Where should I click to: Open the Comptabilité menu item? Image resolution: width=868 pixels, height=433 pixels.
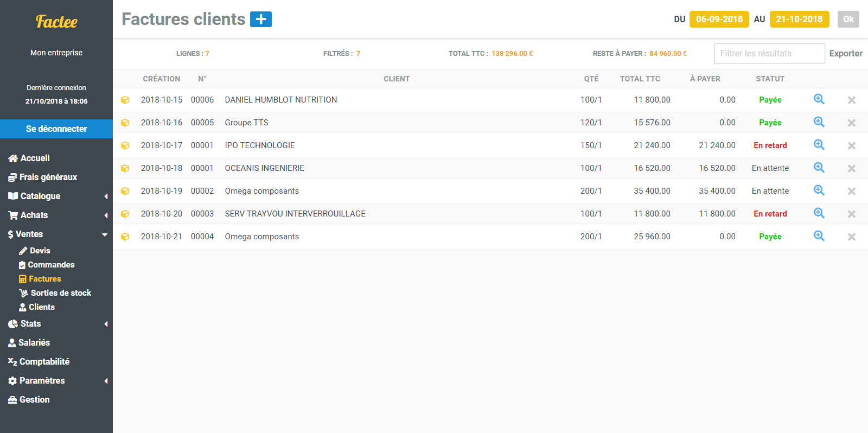tap(44, 361)
